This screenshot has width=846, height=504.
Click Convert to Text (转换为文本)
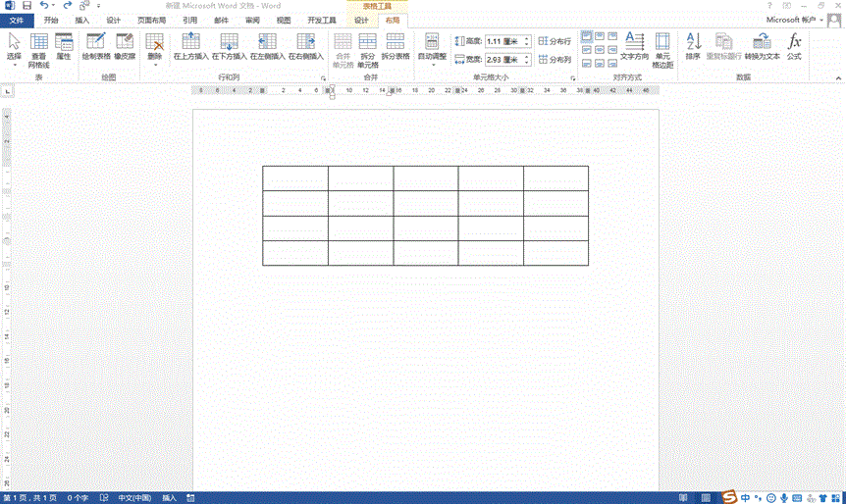[x=761, y=46]
